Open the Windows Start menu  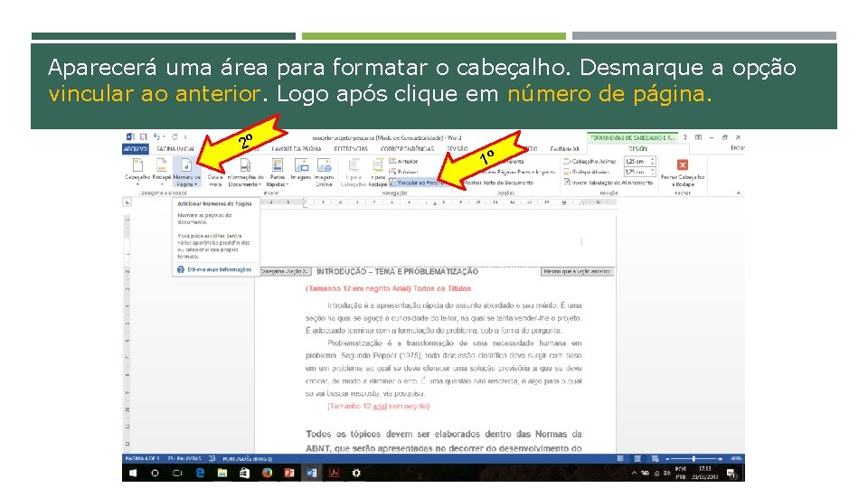(133, 473)
